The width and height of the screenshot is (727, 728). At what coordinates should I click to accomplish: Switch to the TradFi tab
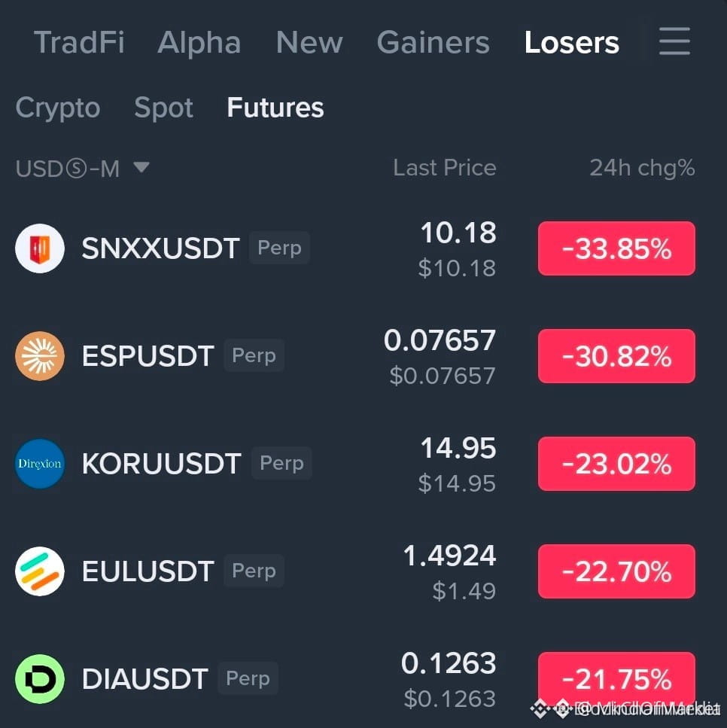pos(79,43)
